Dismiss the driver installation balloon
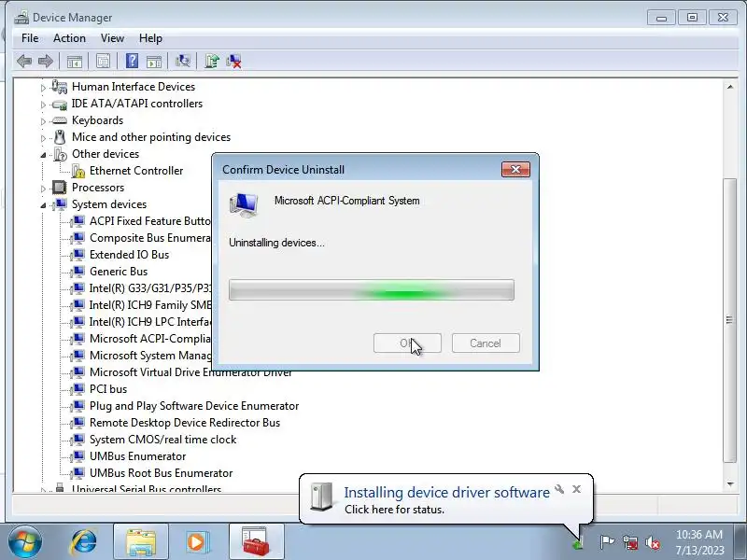The height and width of the screenshot is (560, 747). click(x=576, y=489)
